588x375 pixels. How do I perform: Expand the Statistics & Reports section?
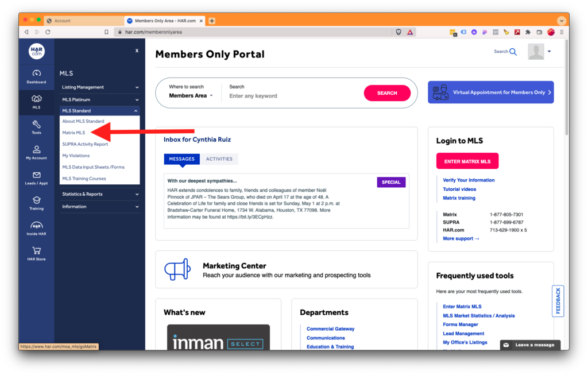click(99, 194)
